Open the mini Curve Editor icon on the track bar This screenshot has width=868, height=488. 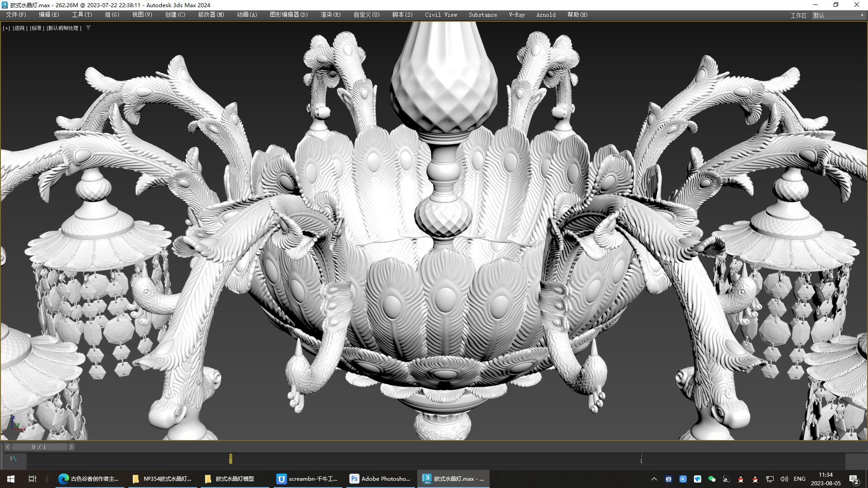click(13, 459)
